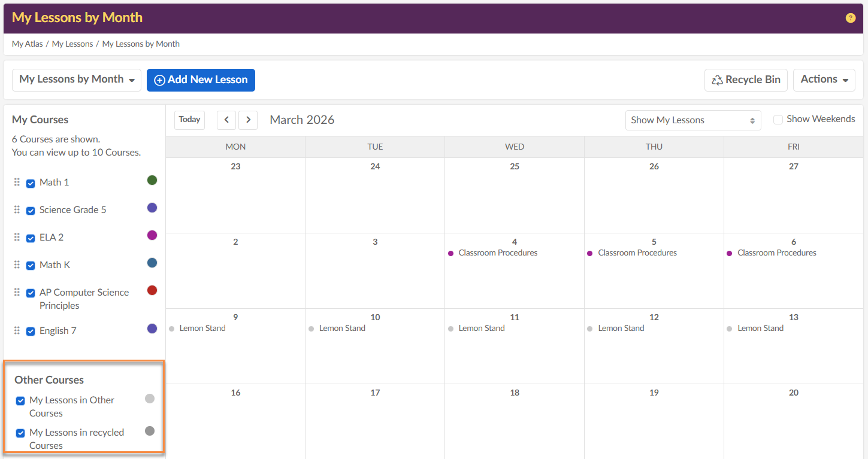The height and width of the screenshot is (459, 868).
Task: Click drag handle next to Science Grade 5
Action: click(17, 210)
